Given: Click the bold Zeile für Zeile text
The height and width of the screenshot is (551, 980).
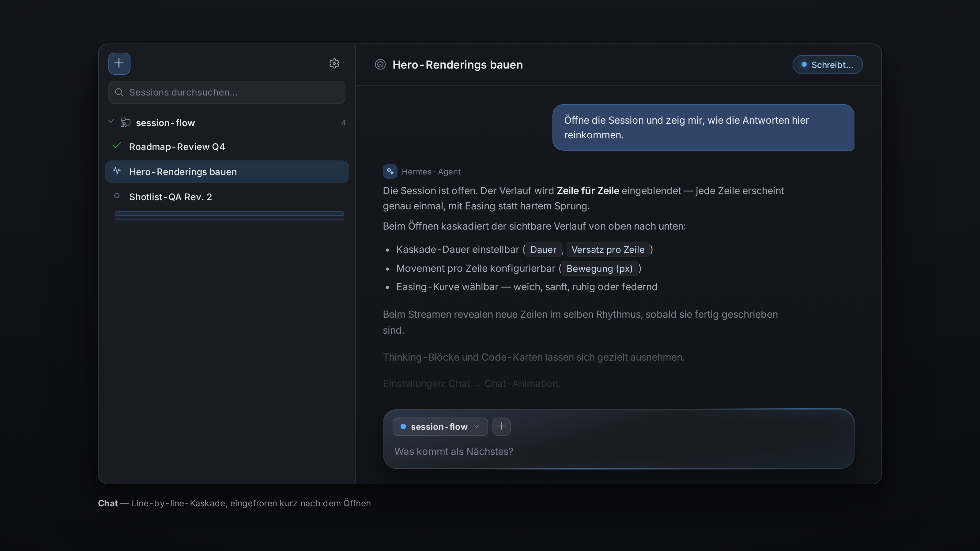Looking at the screenshot, I should point(588,190).
